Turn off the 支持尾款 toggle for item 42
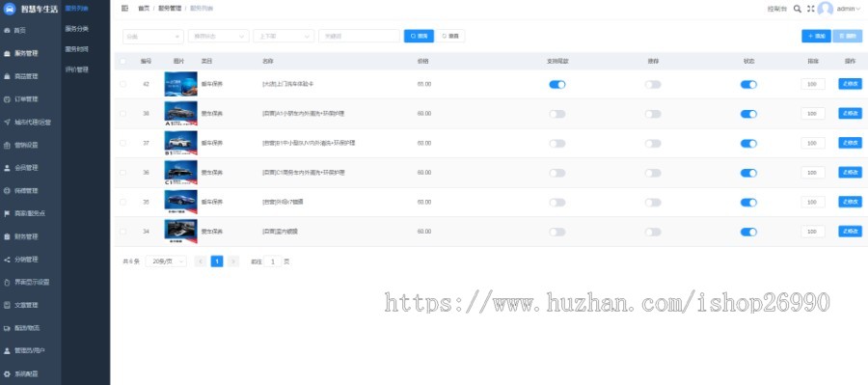Viewport: 868px width, 385px height. pos(557,85)
